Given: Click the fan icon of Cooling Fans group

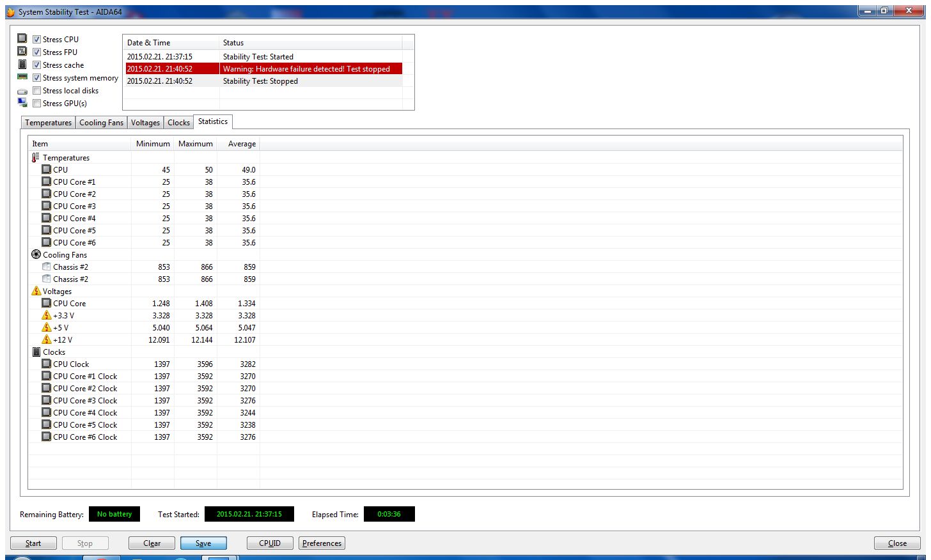Looking at the screenshot, I should (36, 254).
